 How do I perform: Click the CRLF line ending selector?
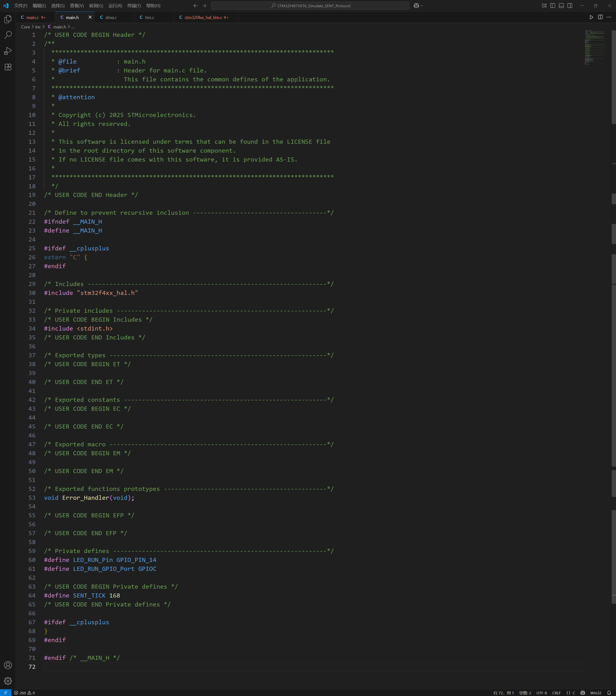pyautogui.click(x=557, y=693)
